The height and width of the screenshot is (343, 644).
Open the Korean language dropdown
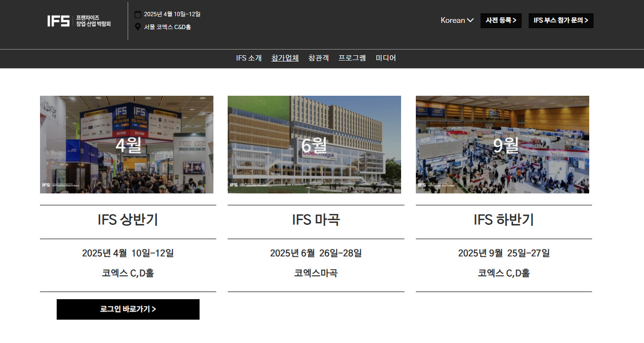457,20
